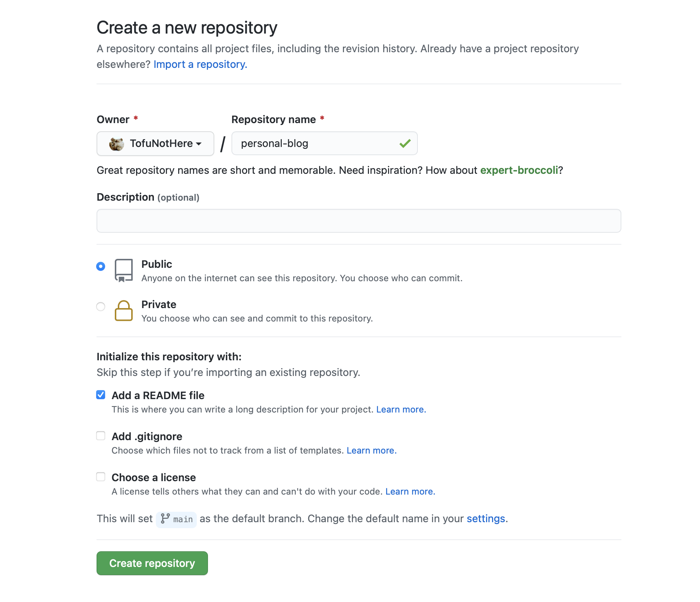Open Learn more link for license

point(410,492)
